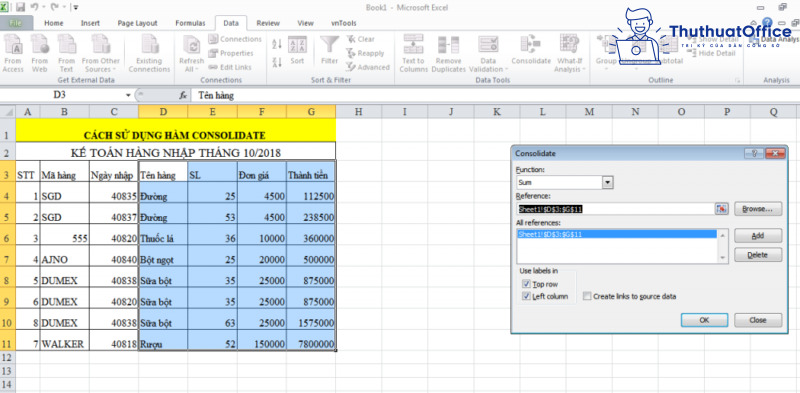Click the scroll down arrow of All references list
The image size is (800, 393).
(x=722, y=258)
